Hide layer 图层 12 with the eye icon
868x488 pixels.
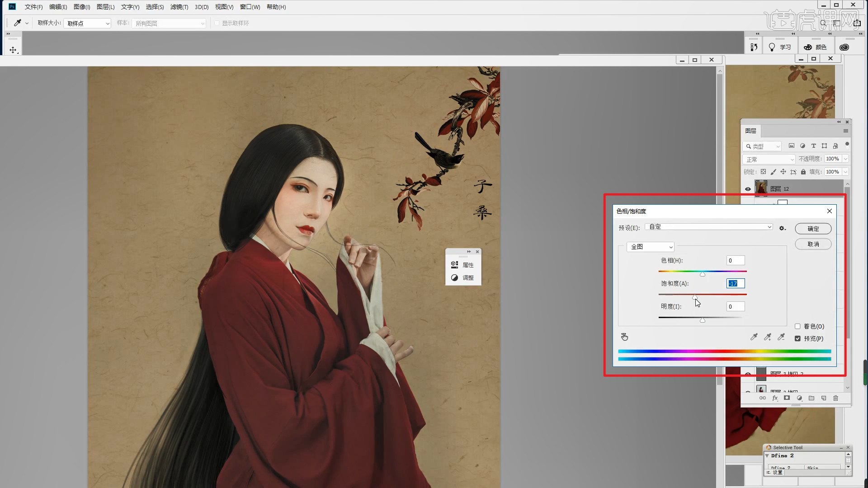pyautogui.click(x=748, y=189)
